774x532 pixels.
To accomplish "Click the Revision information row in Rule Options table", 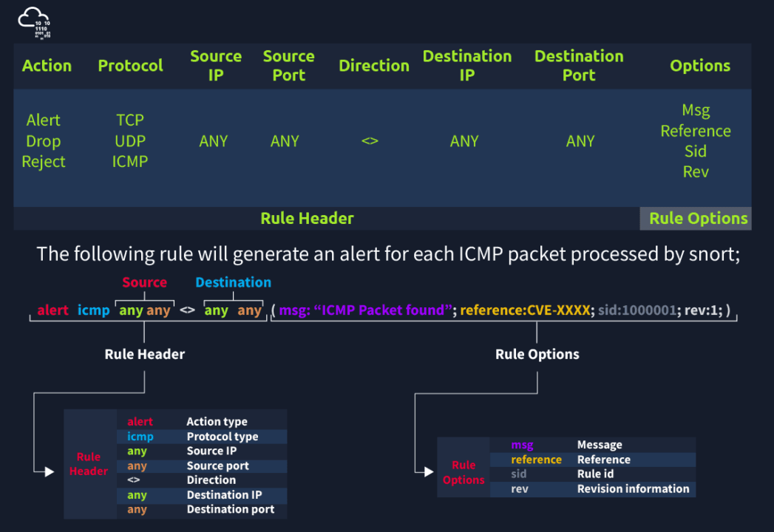I will [x=599, y=488].
